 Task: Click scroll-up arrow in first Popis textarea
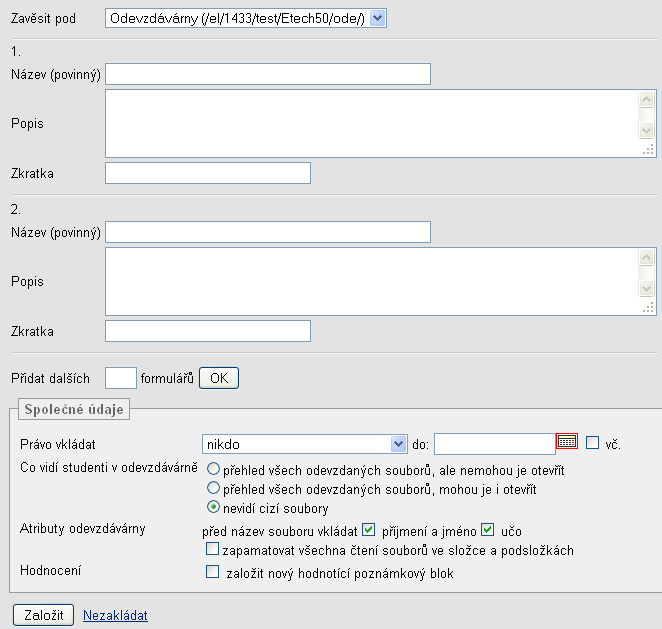[x=646, y=100]
